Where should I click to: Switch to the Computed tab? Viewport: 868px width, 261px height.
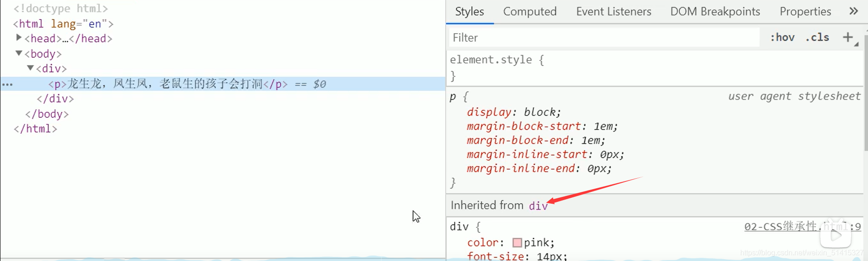point(530,11)
